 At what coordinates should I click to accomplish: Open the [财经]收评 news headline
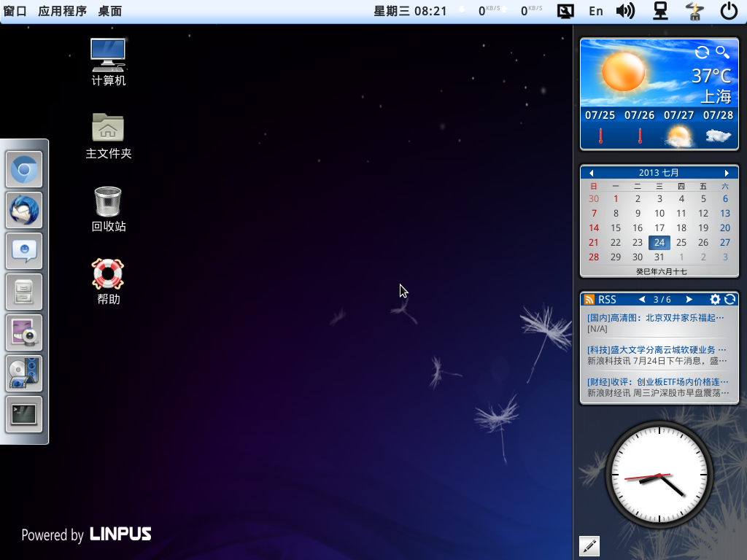[658, 382]
